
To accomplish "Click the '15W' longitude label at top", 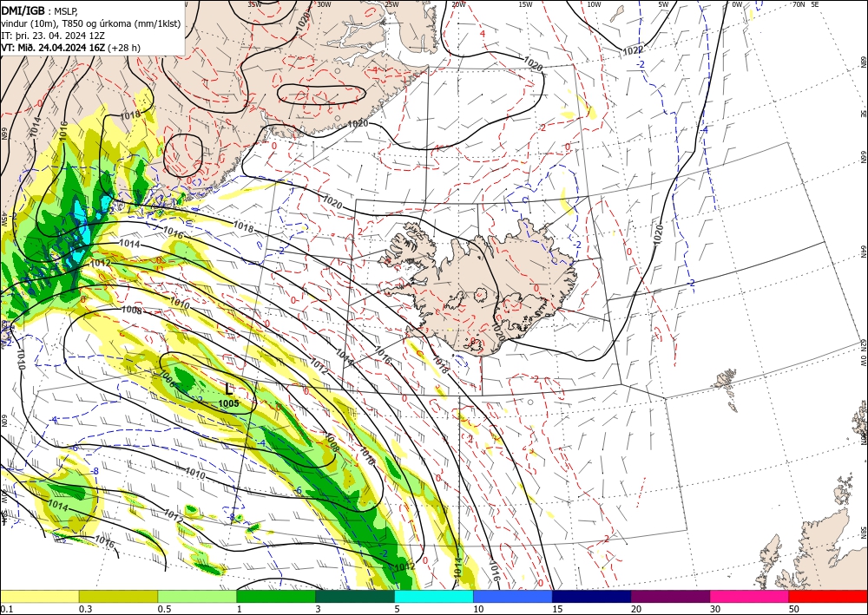I will [x=525, y=4].
